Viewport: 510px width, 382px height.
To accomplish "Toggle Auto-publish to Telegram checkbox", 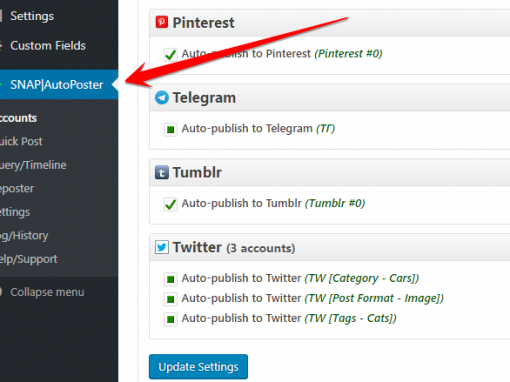I will [x=170, y=129].
